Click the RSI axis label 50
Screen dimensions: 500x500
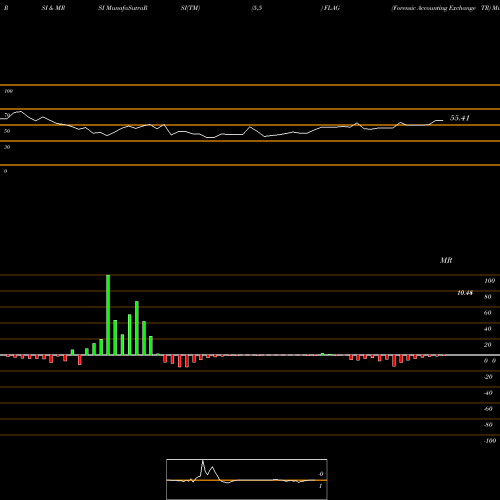coord(7,131)
